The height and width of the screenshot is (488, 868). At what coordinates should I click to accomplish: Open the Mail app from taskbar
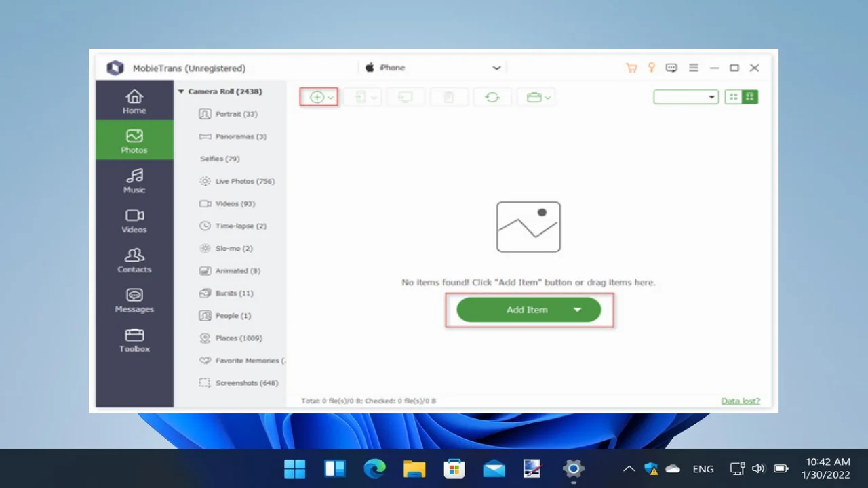[494, 468]
